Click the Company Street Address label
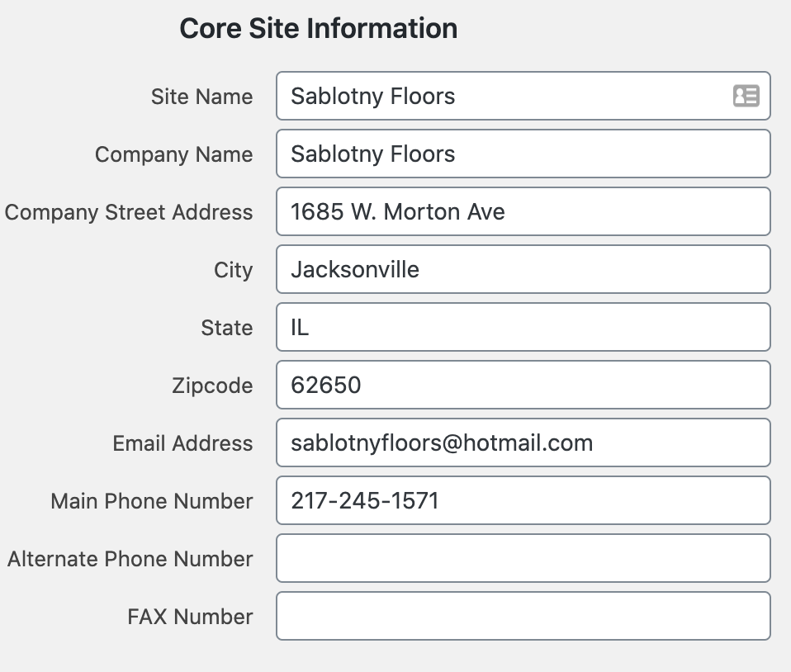Viewport: 791px width, 672px height. 129,212
